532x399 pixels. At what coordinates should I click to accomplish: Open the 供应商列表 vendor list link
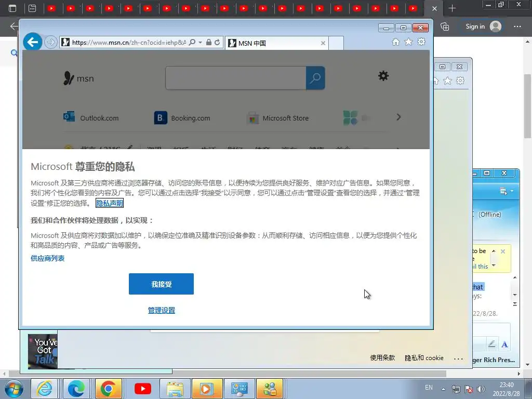[x=47, y=258]
